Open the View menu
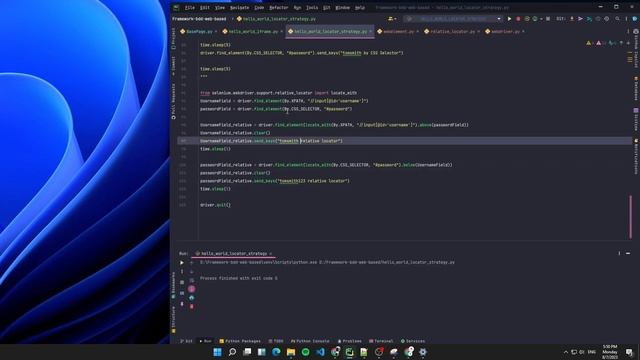Viewport: 640px width, 360px height. click(x=220, y=7)
